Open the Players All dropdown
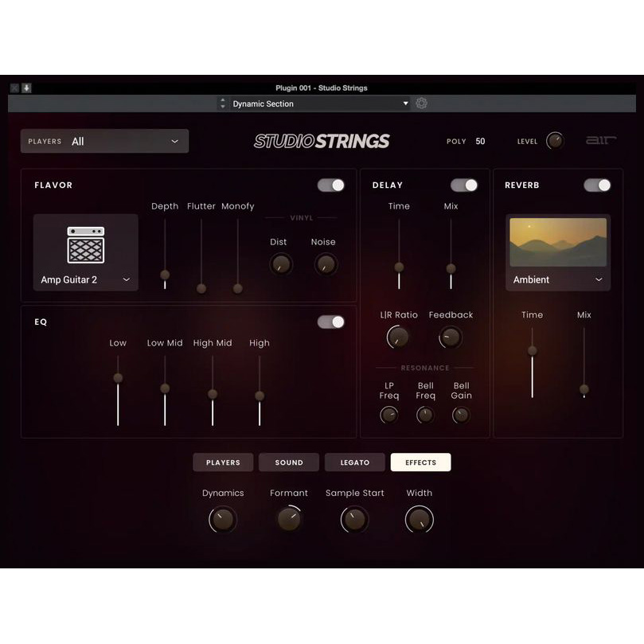The image size is (644, 644). (x=105, y=141)
